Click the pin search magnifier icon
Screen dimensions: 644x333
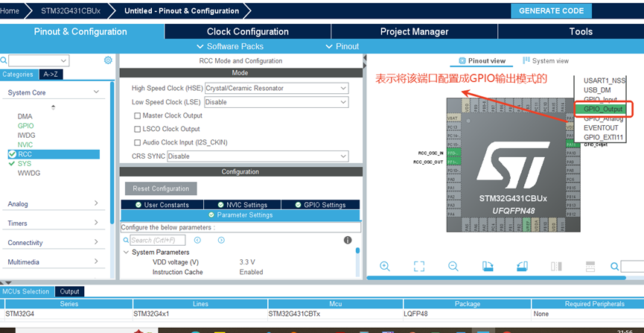pyautogui.click(x=614, y=267)
